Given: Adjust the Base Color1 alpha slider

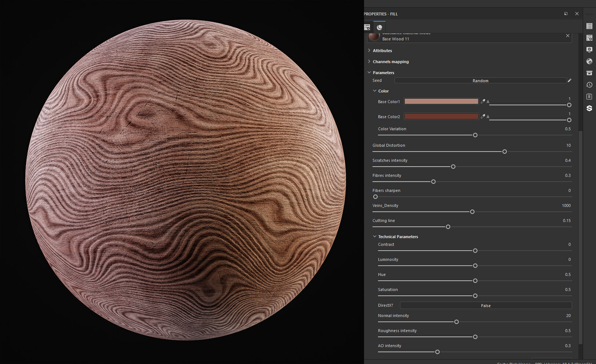Looking at the screenshot, I should pyautogui.click(x=530, y=105).
